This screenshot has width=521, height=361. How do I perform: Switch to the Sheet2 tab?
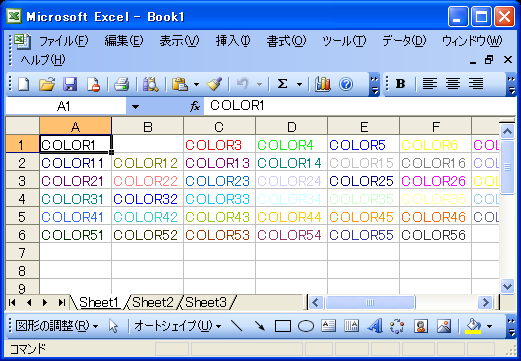click(x=153, y=303)
